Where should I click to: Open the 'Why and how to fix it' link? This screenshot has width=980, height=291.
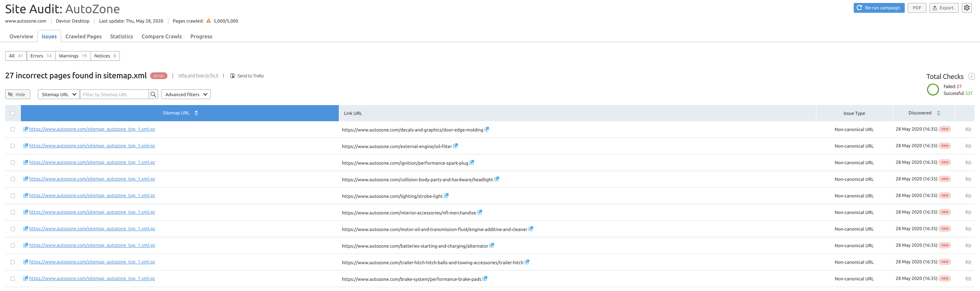click(198, 76)
